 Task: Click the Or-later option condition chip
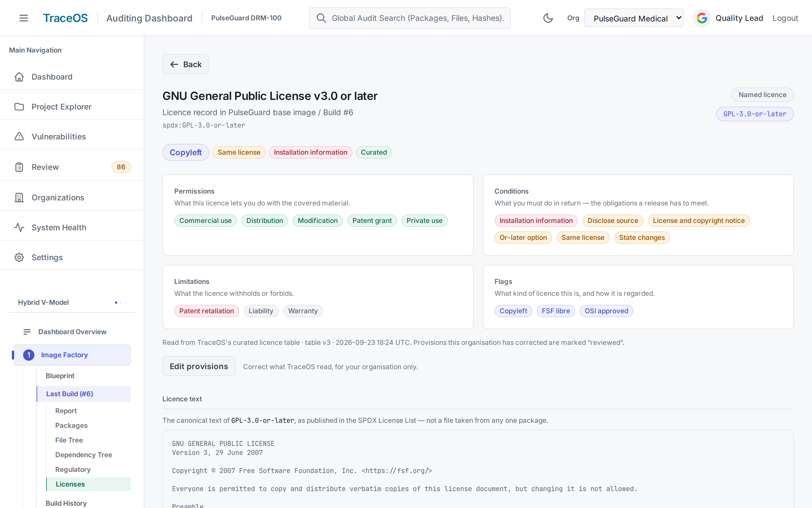(x=523, y=238)
